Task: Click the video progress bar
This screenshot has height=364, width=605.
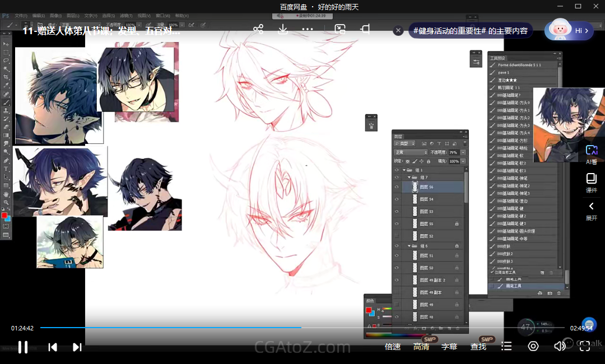Action: coord(302,328)
